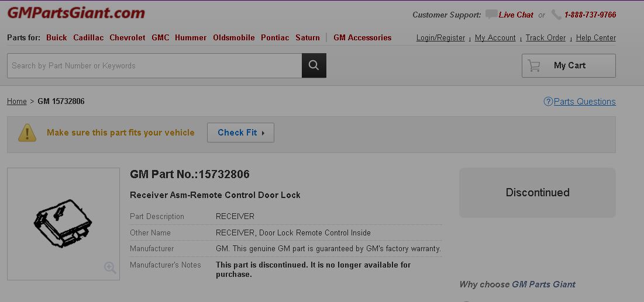Screen dimensions: 644x302
Task: Click the Discontinued status box
Action: pyautogui.click(x=537, y=192)
